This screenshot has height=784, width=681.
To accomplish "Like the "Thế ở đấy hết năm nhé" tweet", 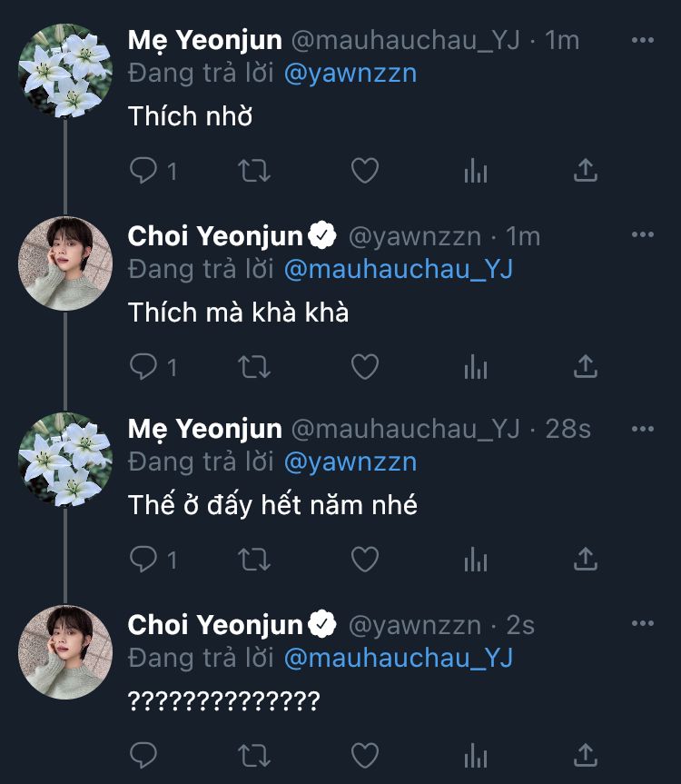I will (364, 560).
